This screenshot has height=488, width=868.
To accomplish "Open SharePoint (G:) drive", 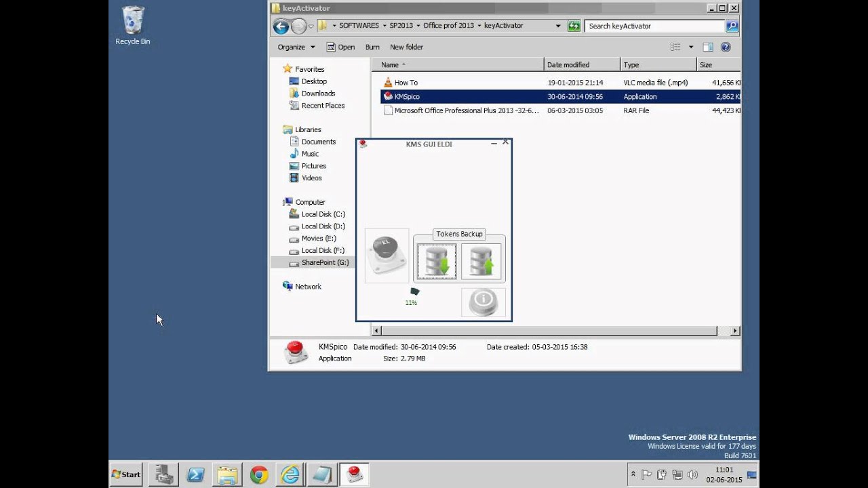I will click(x=325, y=263).
